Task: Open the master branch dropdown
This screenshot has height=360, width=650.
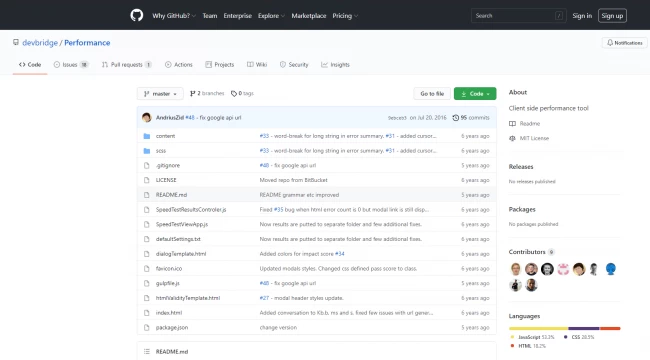Action: click(x=160, y=94)
